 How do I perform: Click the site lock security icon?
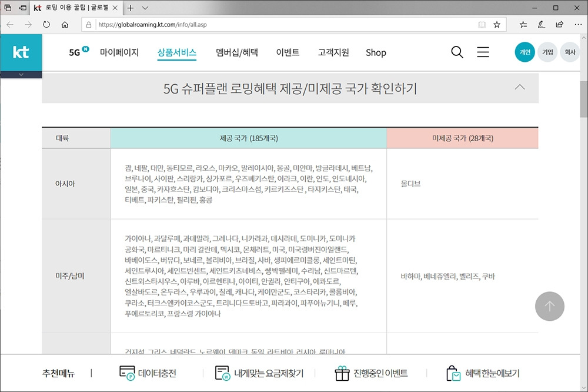coord(89,25)
